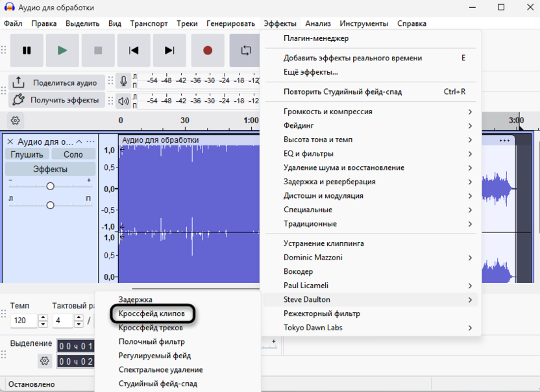The height and width of the screenshot is (392, 540).
Task: Select Кроссфейд клипов from the submenu
Action: [x=151, y=313]
